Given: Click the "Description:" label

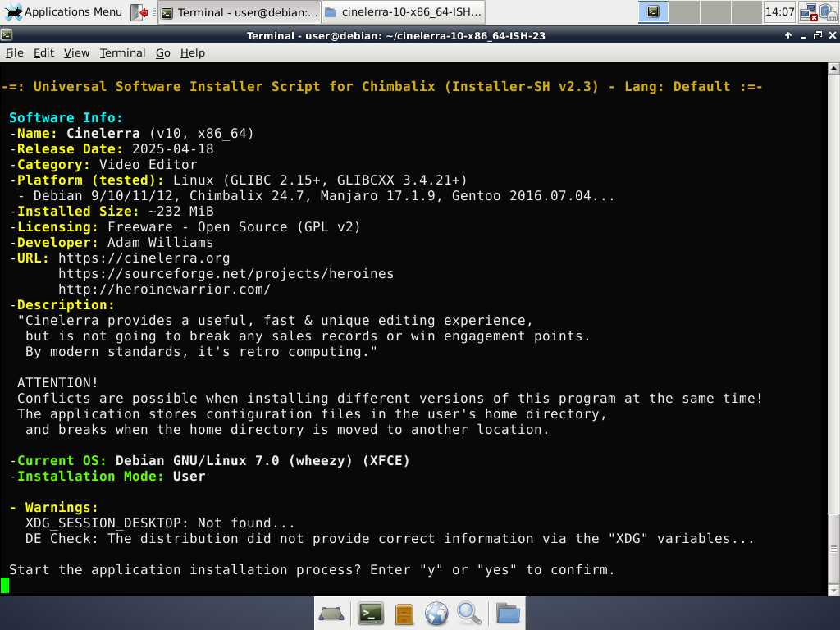Looking at the screenshot, I should [66, 305].
